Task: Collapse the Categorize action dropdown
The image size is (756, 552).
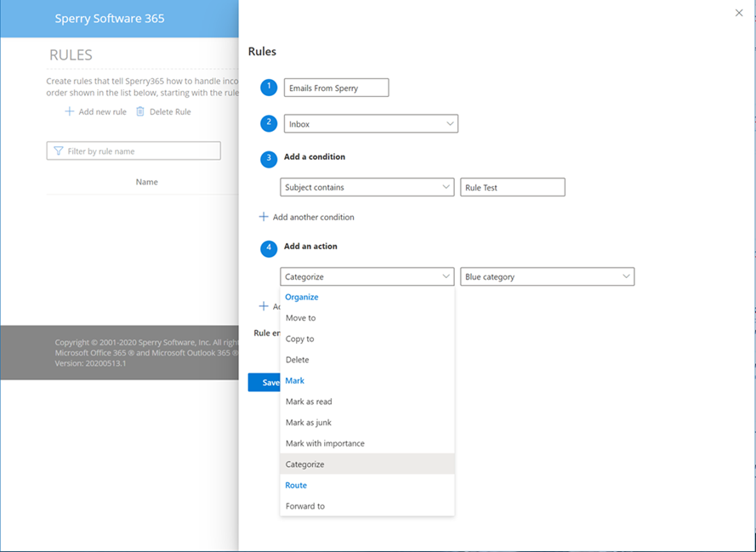Action: click(x=367, y=276)
